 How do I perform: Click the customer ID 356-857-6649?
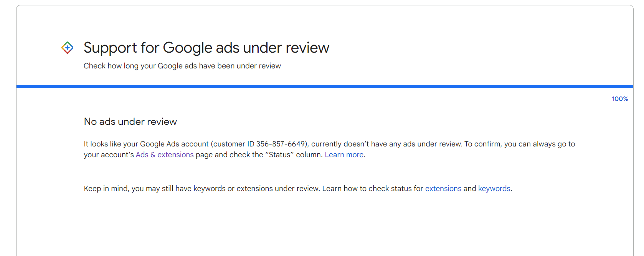click(280, 144)
